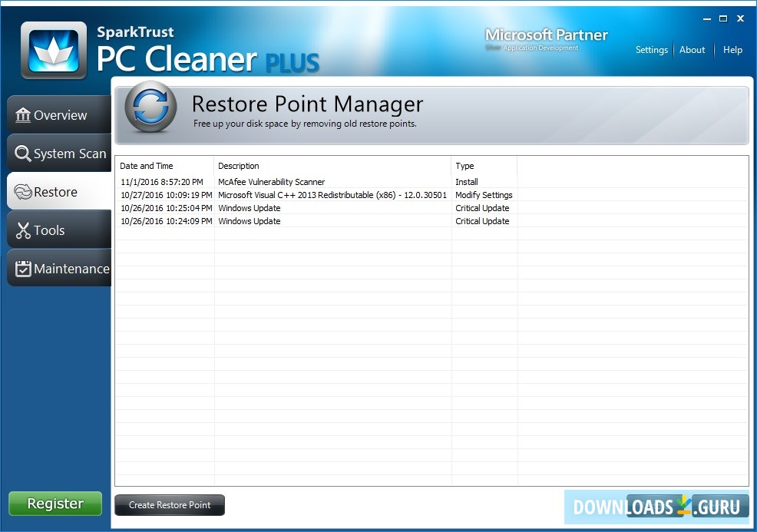Open the Settings menu
This screenshot has height=532, width=757.
pyautogui.click(x=651, y=49)
